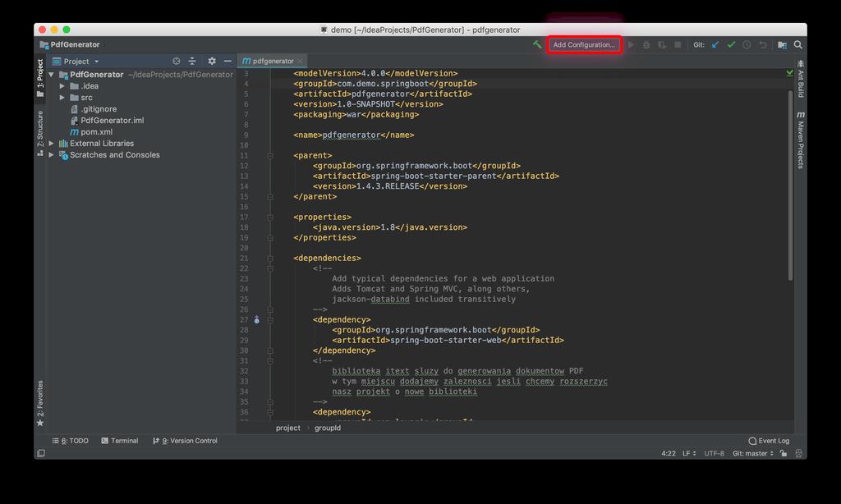Image resolution: width=841 pixels, height=504 pixels.
Task: Expand the Scratches and Consoles arrow
Action: point(52,155)
